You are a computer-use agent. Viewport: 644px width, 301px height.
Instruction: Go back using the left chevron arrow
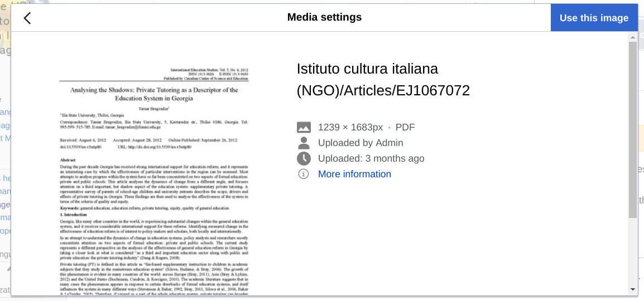pyautogui.click(x=27, y=18)
